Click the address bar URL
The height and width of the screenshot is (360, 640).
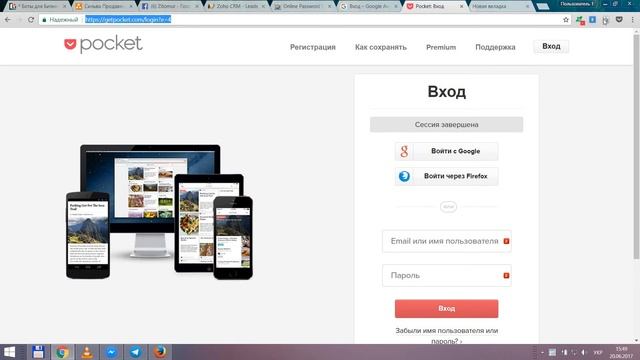(x=128, y=20)
